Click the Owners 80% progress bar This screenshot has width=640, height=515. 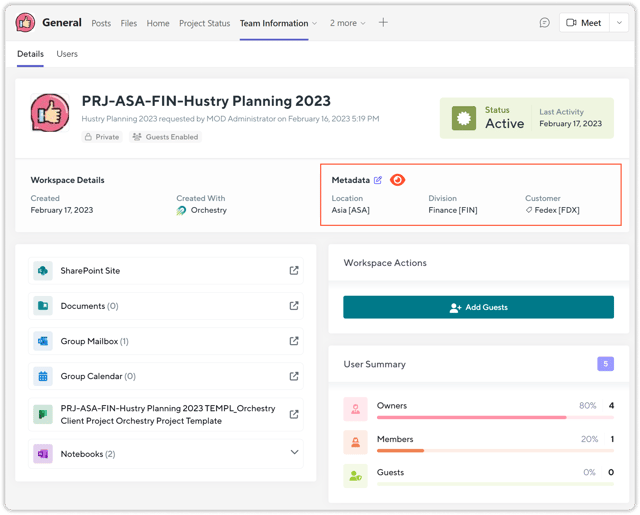click(x=471, y=417)
